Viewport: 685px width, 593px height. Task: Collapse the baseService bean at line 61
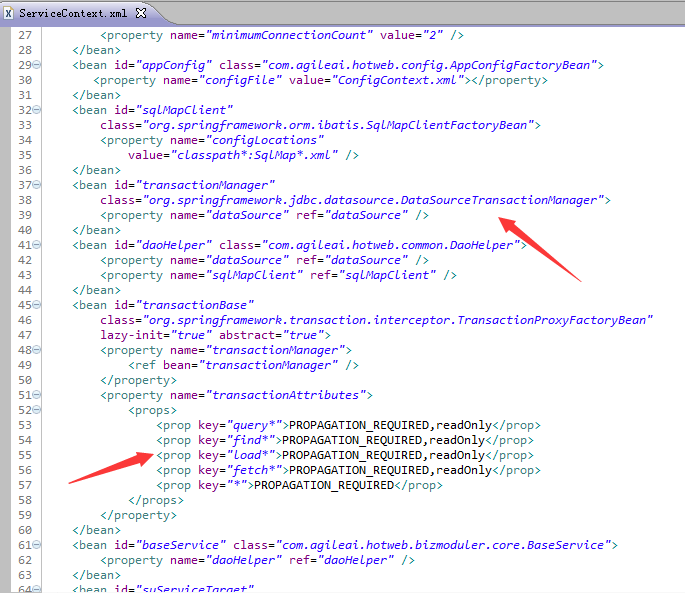(x=37, y=545)
